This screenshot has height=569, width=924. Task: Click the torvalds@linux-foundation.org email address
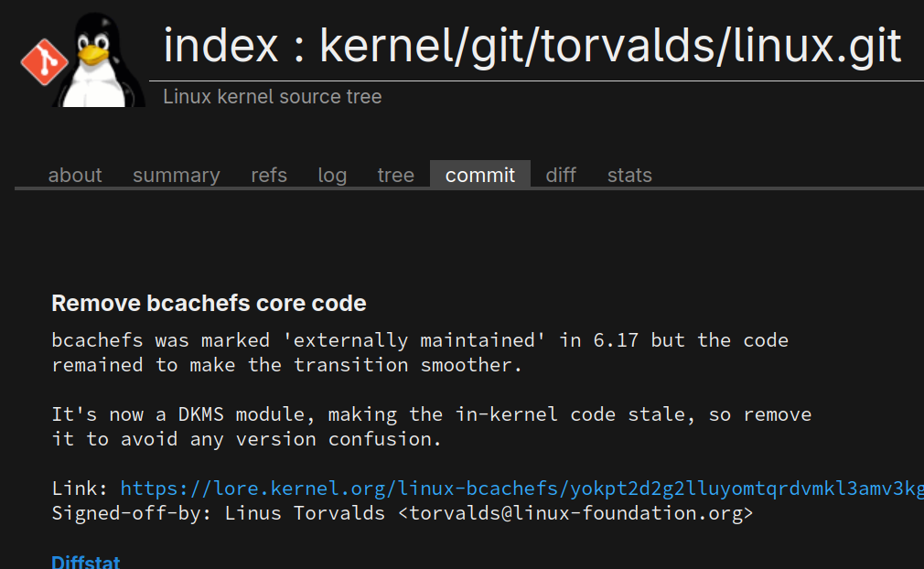click(575, 513)
